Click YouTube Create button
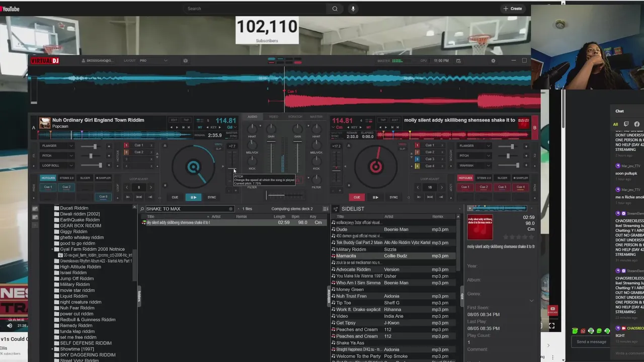644x362 pixels. point(513,9)
